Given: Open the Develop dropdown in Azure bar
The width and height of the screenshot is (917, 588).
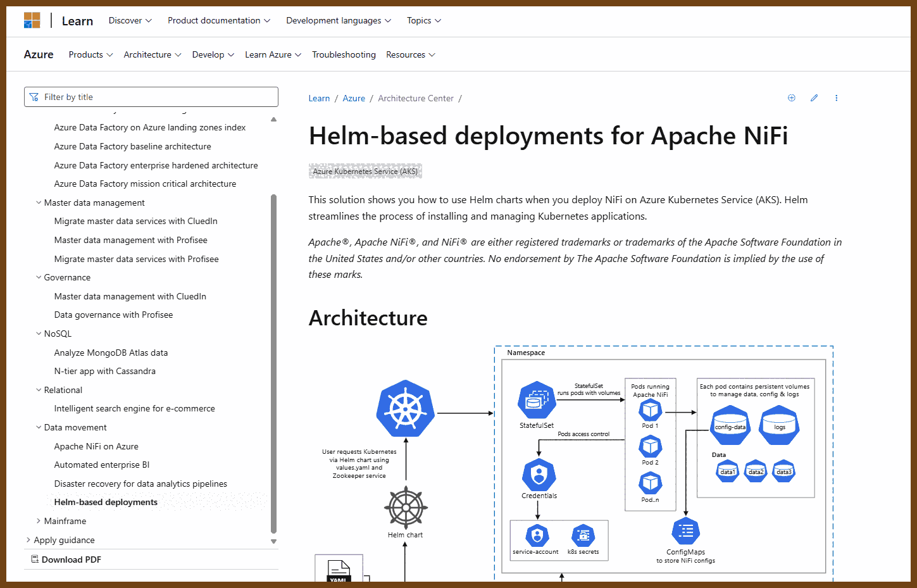Looking at the screenshot, I should [213, 54].
